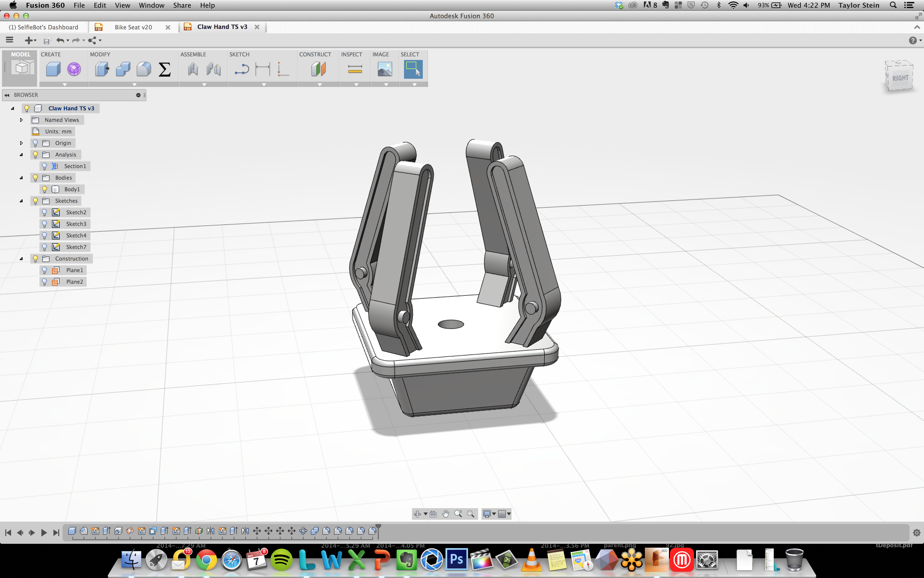Screen dimensions: 924x578
Task: Select the Press Pull modify tool
Action: pos(102,69)
